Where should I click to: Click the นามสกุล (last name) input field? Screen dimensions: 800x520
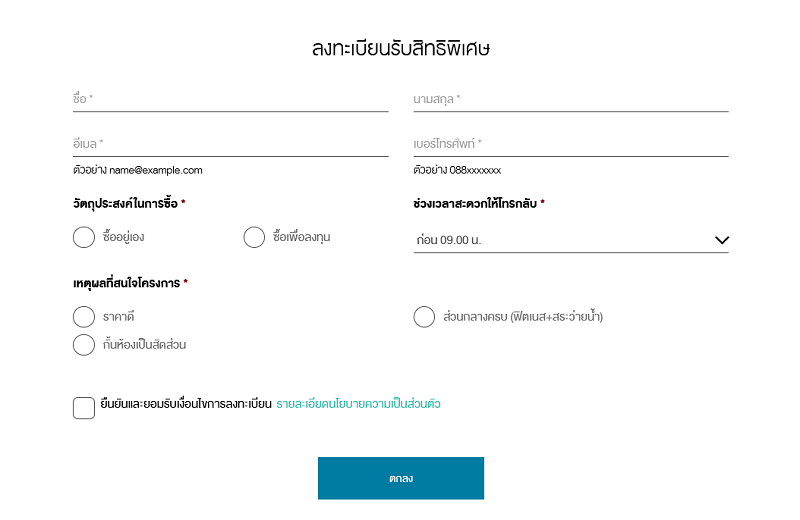570,99
